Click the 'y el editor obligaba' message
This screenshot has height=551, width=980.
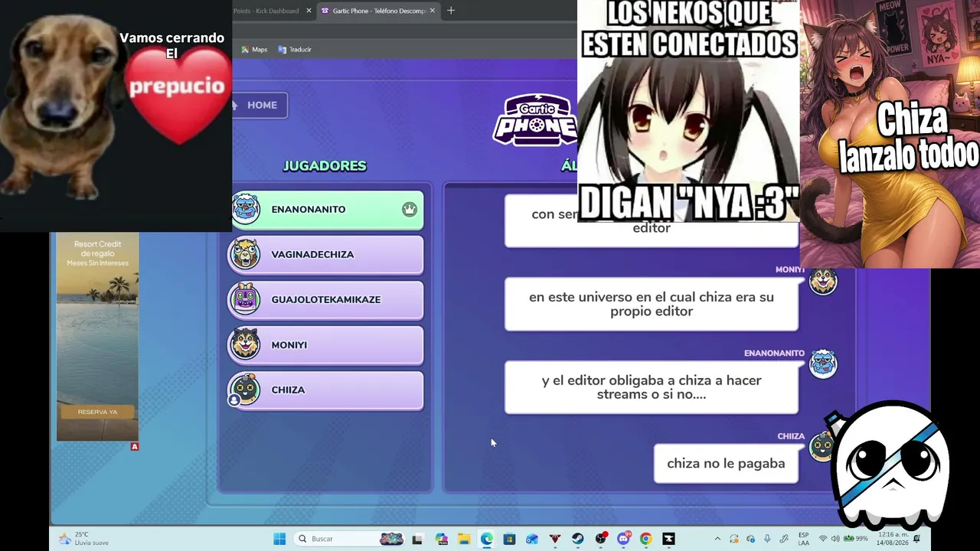(652, 387)
